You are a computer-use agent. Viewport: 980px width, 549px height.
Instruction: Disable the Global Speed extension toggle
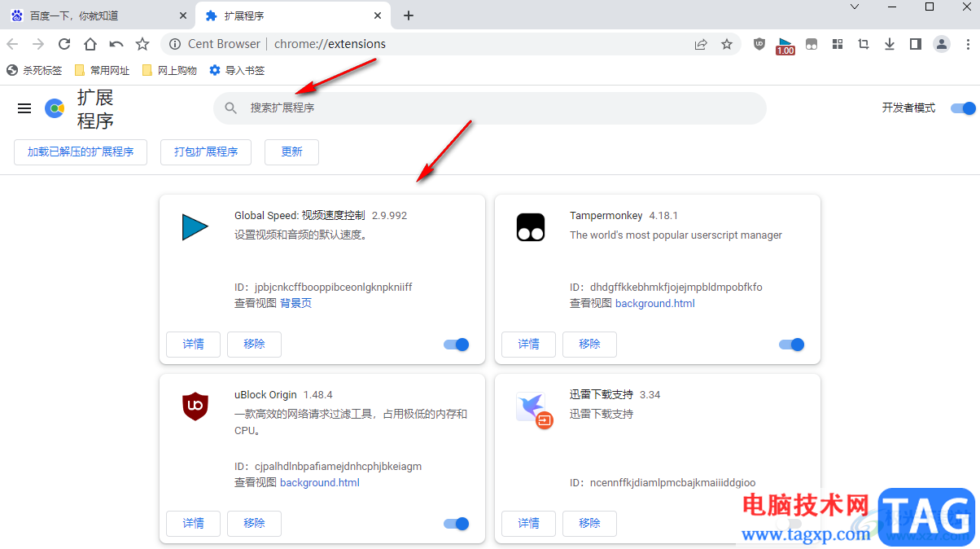(x=457, y=345)
